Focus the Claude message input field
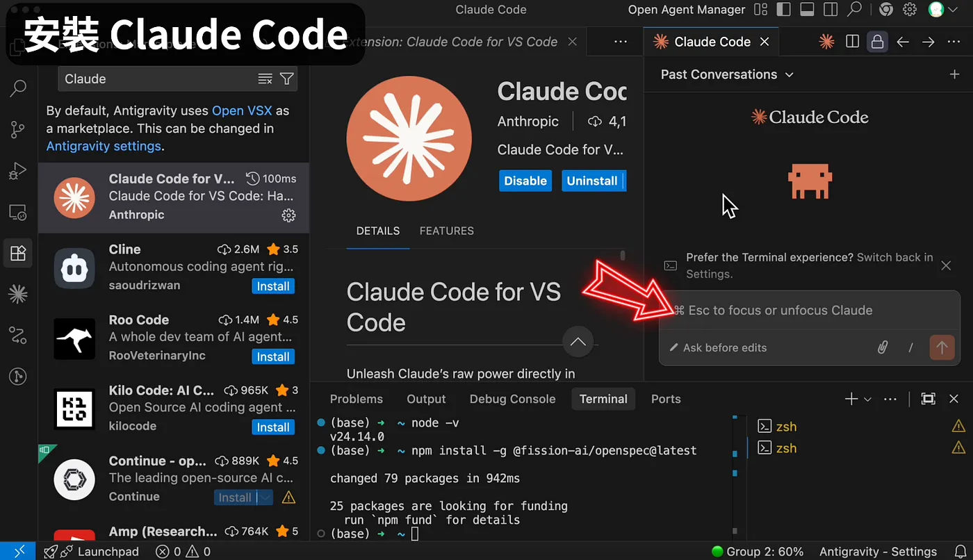The height and width of the screenshot is (560, 973). [x=810, y=311]
